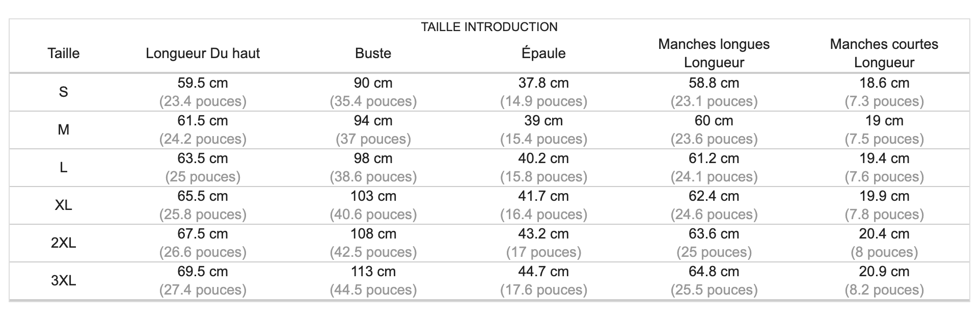Select the 2XL size row label
Screen dimensions: 980x318
[x=64, y=243]
